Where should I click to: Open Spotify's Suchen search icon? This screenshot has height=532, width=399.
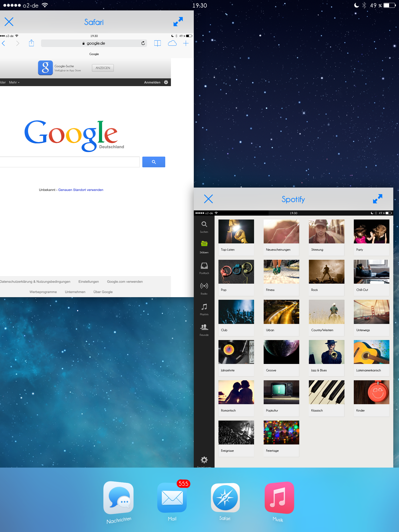tap(204, 227)
